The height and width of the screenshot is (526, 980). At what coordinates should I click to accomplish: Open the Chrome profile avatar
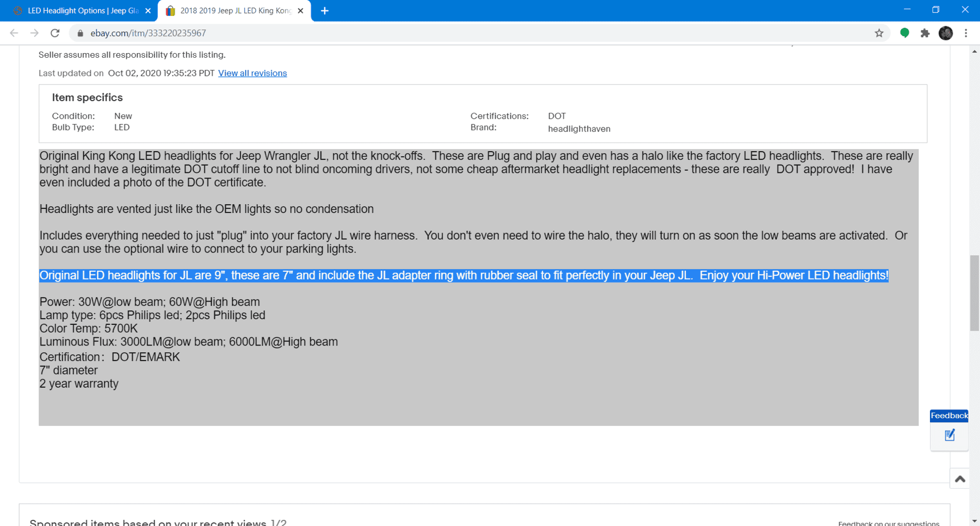click(x=946, y=33)
